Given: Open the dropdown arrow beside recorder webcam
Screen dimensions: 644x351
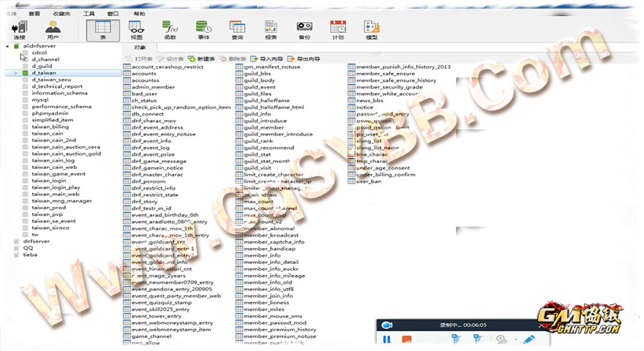Looking at the screenshot, I should point(515,339).
